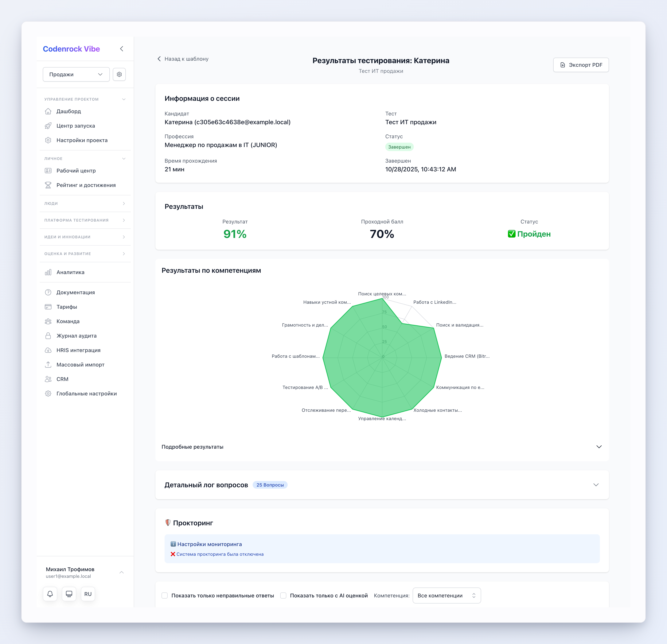
Task: Open Аналитика in the sidebar
Action: pyautogui.click(x=85, y=272)
